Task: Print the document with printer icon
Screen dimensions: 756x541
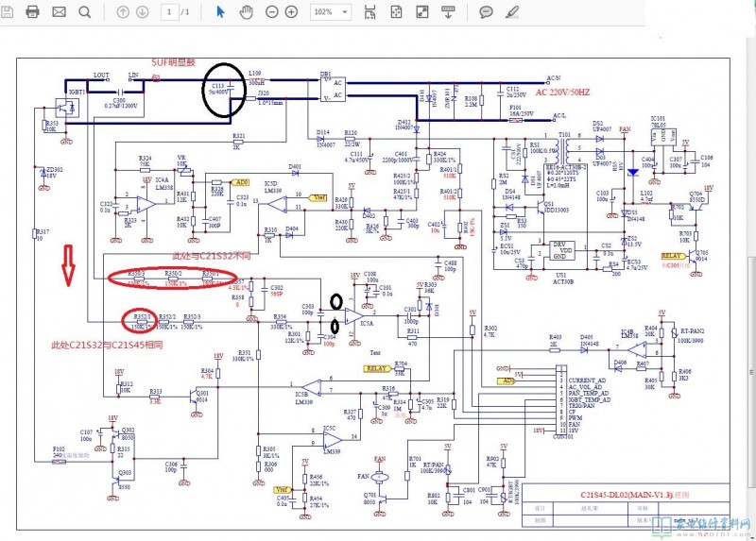Action: click(x=32, y=11)
